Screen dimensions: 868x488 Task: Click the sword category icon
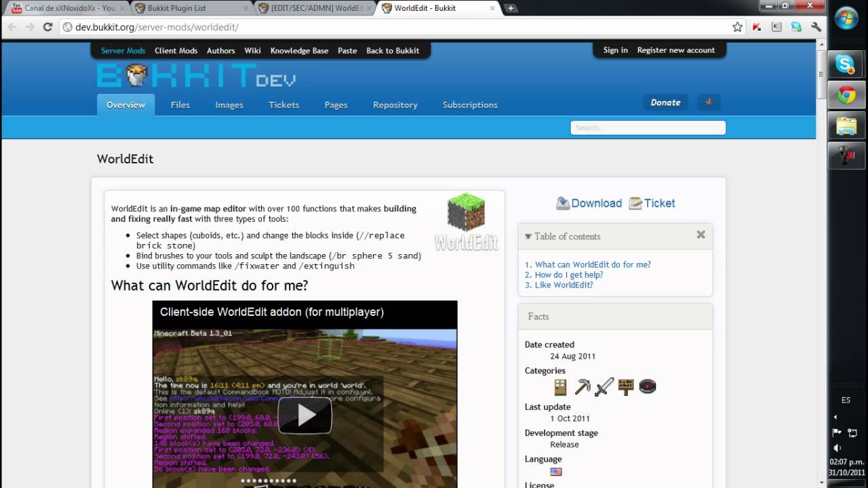(x=604, y=387)
